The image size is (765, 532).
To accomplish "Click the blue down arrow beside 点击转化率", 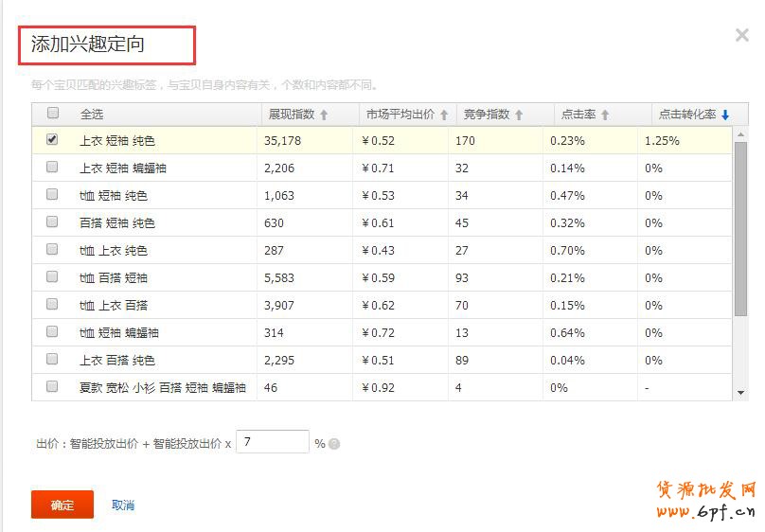I will tap(725, 115).
